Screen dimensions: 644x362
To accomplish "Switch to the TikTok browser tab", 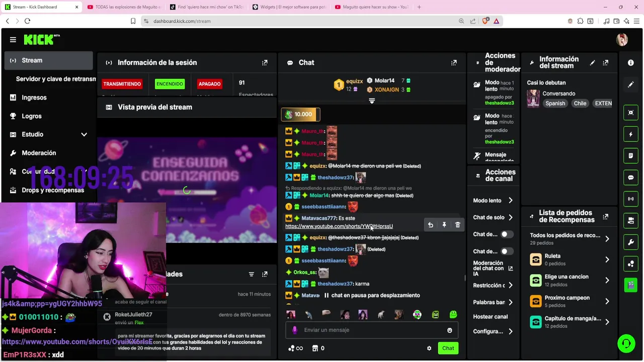I will point(206,7).
